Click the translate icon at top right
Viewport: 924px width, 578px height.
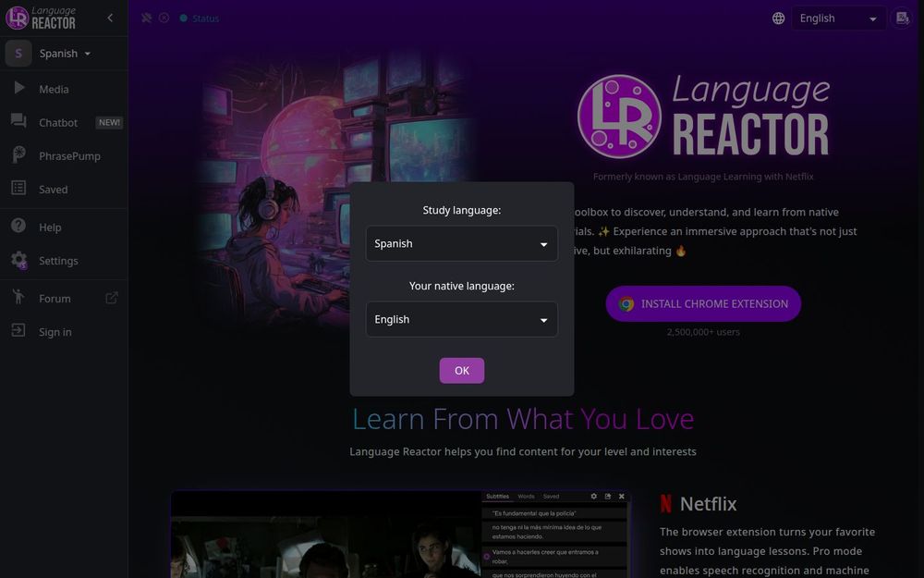pyautogui.click(x=901, y=18)
